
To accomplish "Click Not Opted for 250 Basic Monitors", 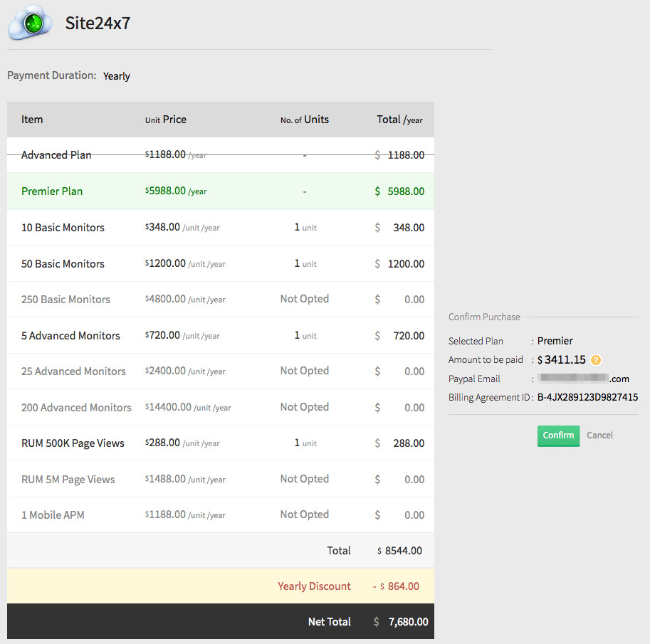I will (304, 299).
